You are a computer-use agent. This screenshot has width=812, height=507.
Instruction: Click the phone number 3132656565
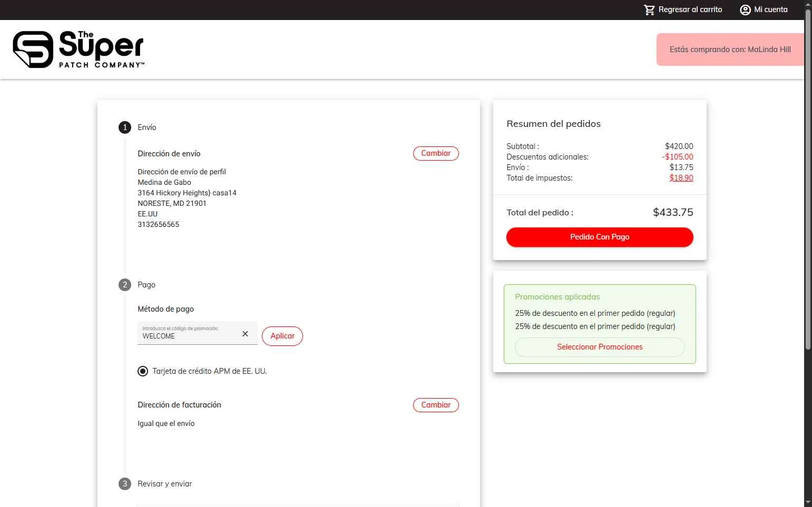(x=159, y=224)
